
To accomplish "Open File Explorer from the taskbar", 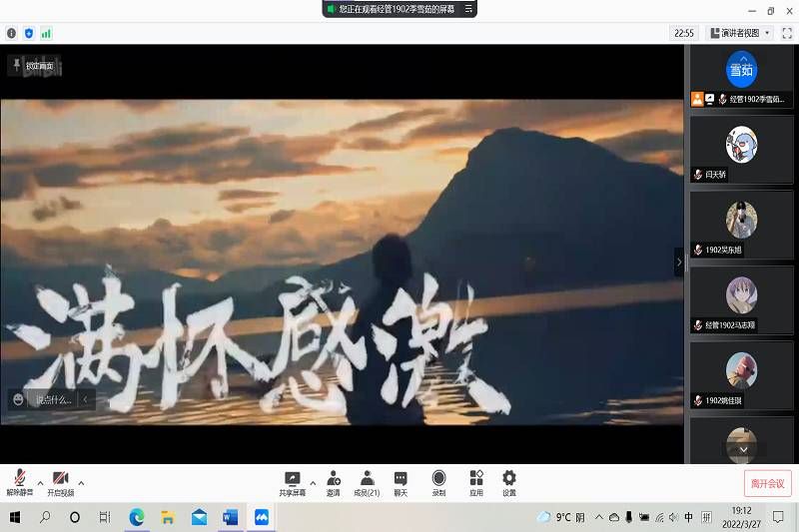I will point(168,518).
